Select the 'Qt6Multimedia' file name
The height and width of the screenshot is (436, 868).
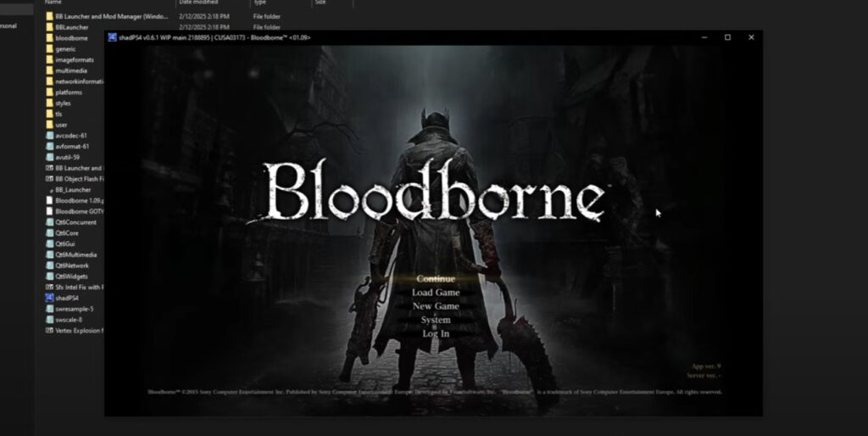tap(75, 254)
